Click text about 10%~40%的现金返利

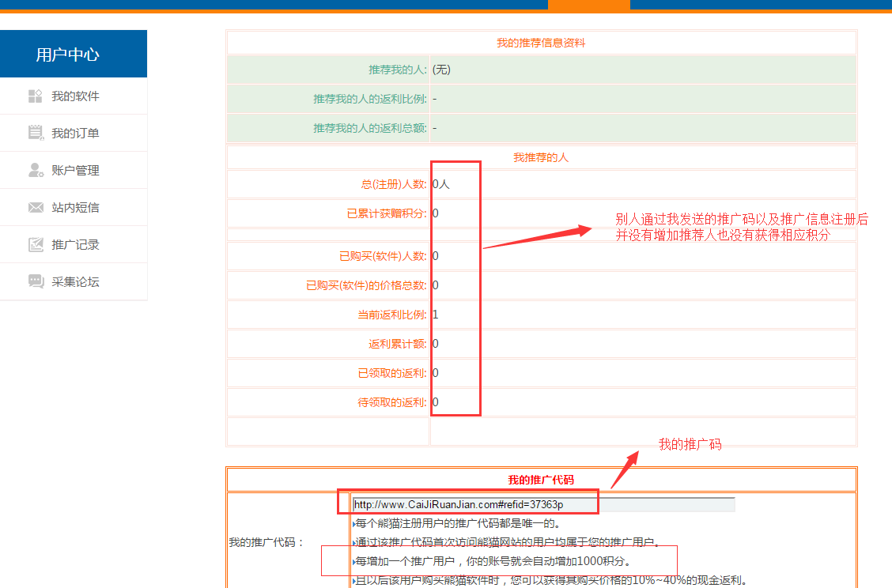(x=550, y=580)
